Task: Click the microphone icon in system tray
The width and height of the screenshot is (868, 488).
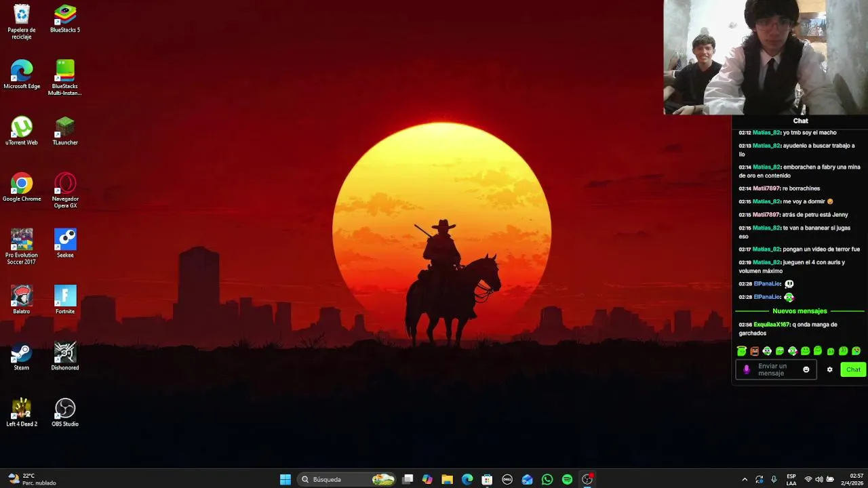Action: coord(774,480)
